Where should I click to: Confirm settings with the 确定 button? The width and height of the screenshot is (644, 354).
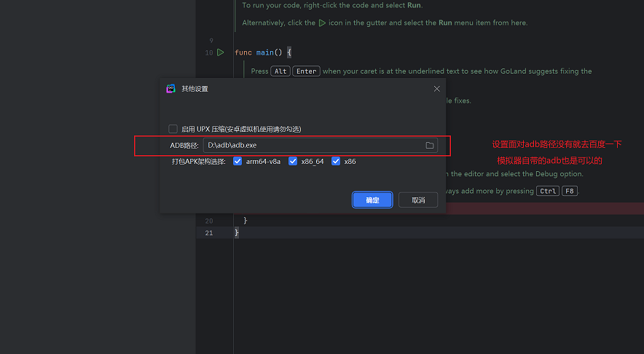[372, 200]
